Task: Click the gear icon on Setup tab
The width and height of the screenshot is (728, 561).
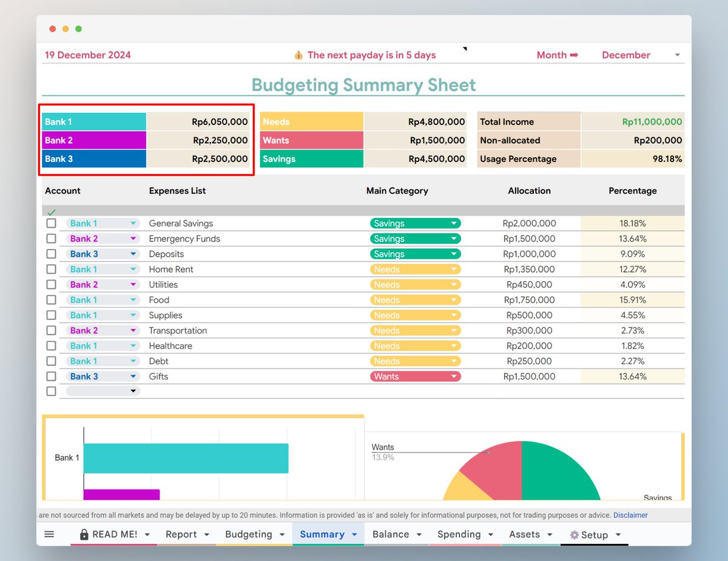Action: click(x=574, y=535)
